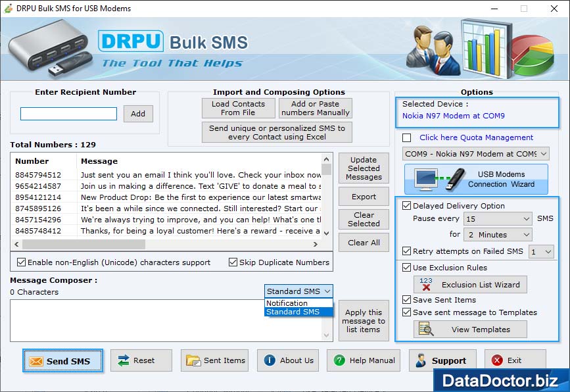Click the red Exit X icon

pyautogui.click(x=497, y=360)
